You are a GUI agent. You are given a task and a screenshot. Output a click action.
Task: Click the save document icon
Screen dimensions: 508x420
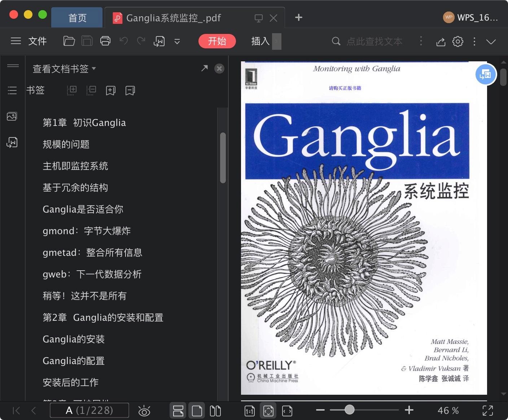tap(87, 41)
